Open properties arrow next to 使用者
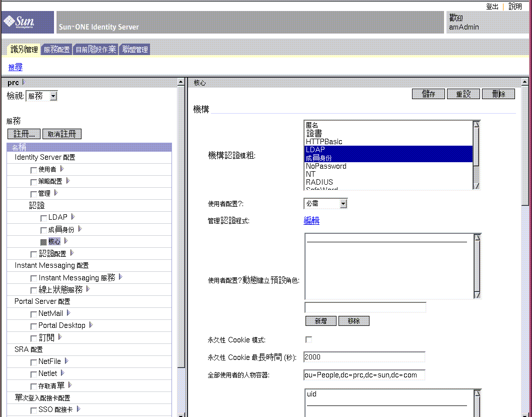The width and height of the screenshot is (532, 417). click(62, 169)
